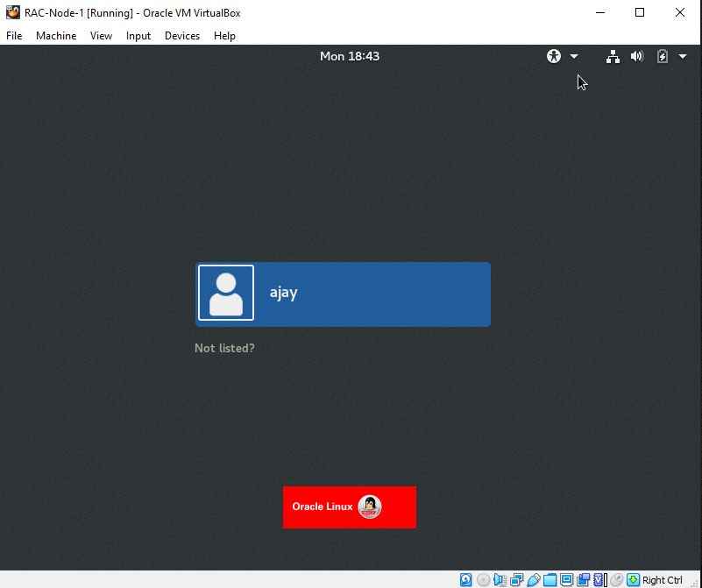The image size is (702, 588).
Task: Click the audio status icon in VirtualBox bar
Action: [x=500, y=580]
